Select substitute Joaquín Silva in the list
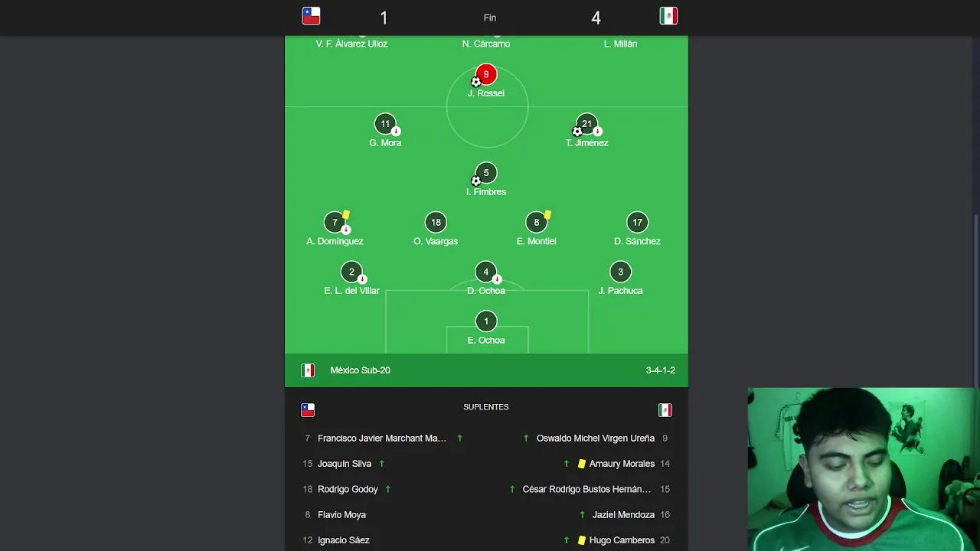The width and height of the screenshot is (980, 551). (345, 464)
